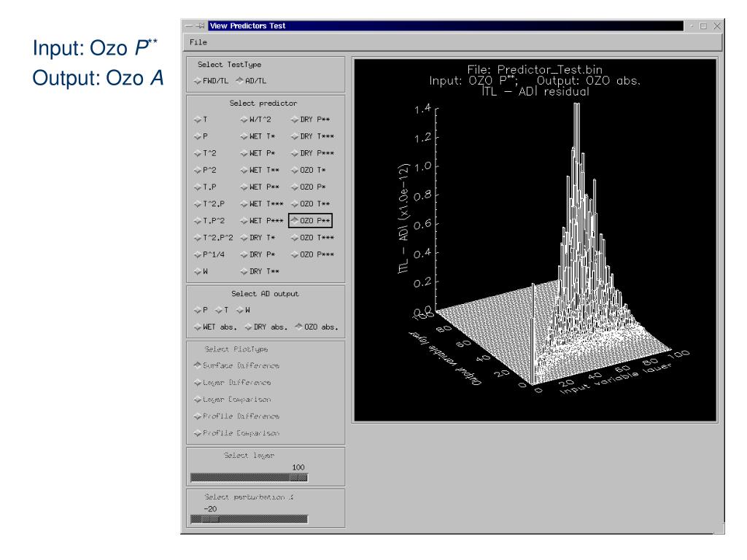The width and height of the screenshot is (747, 560).
Task: Choose predictor WET P**
Action: [260, 187]
